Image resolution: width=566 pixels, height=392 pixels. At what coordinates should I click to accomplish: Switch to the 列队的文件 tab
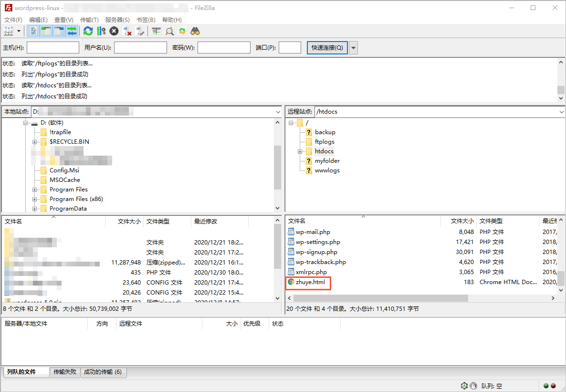pyautogui.click(x=26, y=372)
